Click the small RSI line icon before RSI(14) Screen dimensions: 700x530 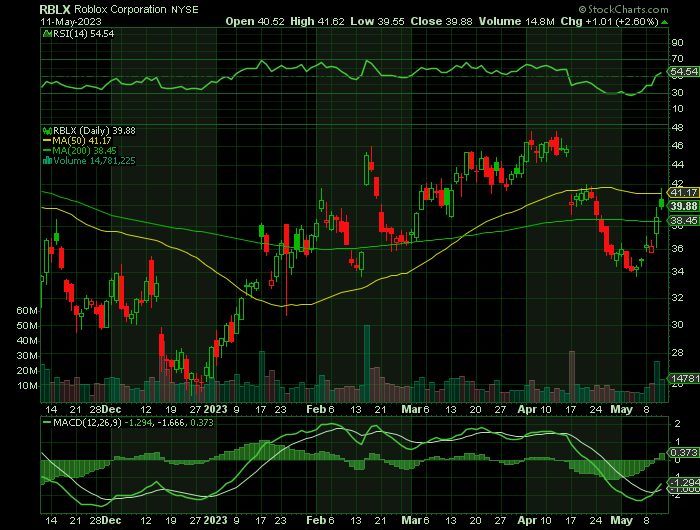click(x=47, y=33)
